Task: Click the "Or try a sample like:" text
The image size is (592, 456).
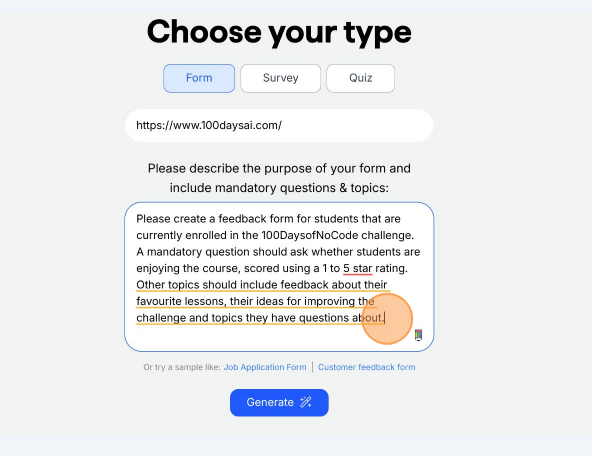Action: click(x=182, y=367)
